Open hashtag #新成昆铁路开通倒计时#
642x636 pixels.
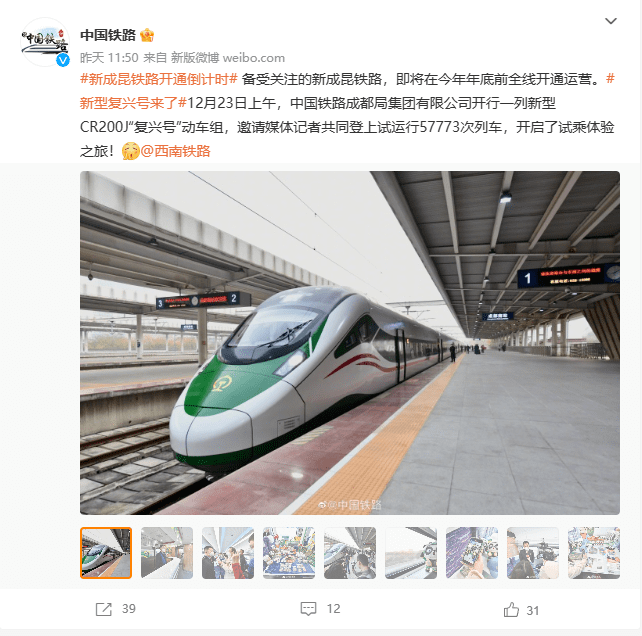(x=159, y=79)
